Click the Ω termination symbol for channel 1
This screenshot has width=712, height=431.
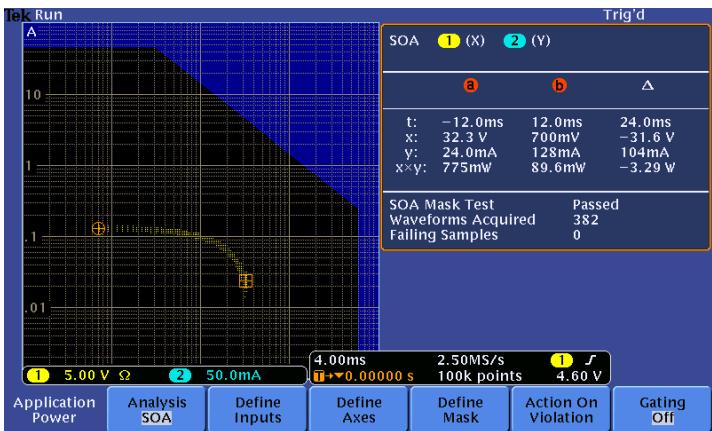[x=124, y=376]
